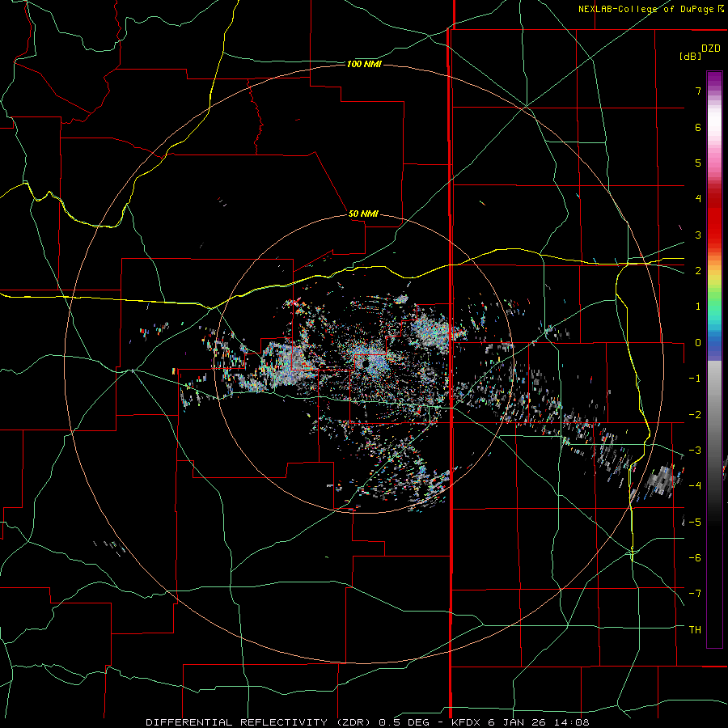
Task: Click the positive 7 dB scale label
Action: pyautogui.click(x=698, y=91)
